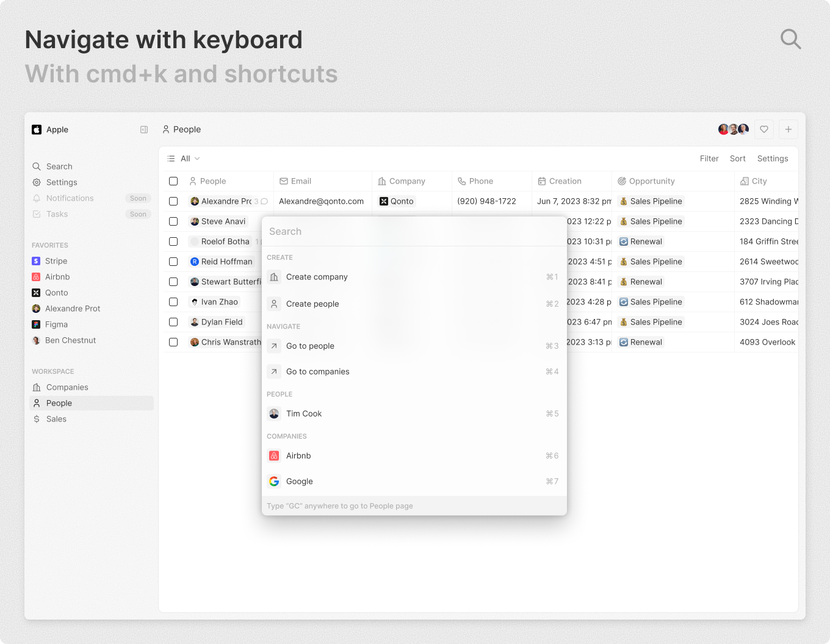Viewport: 830px width, 644px height.
Task: Select Create company command
Action: pos(317,277)
